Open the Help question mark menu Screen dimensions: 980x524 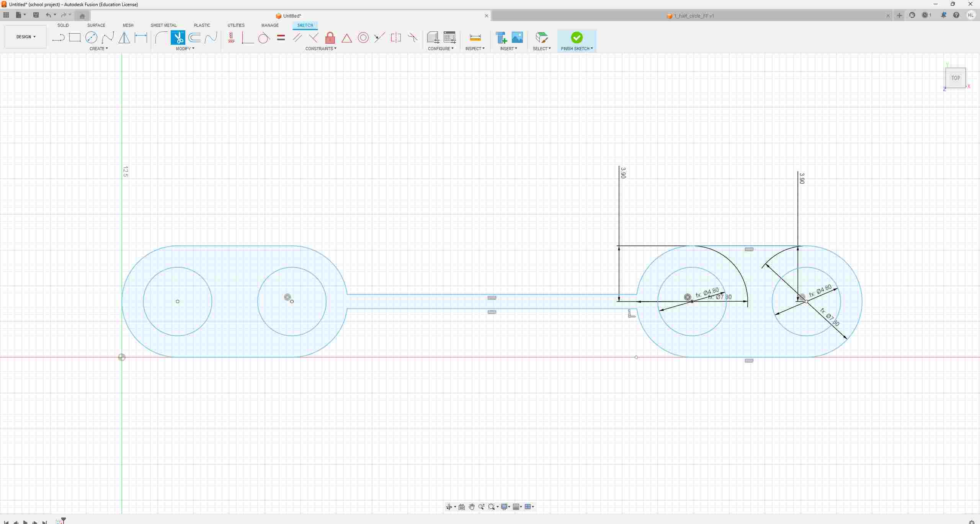coord(956,15)
